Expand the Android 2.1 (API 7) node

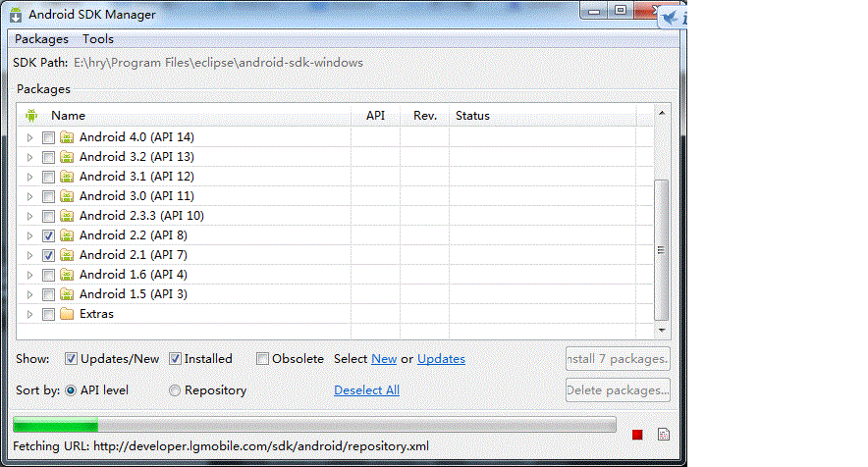point(29,256)
